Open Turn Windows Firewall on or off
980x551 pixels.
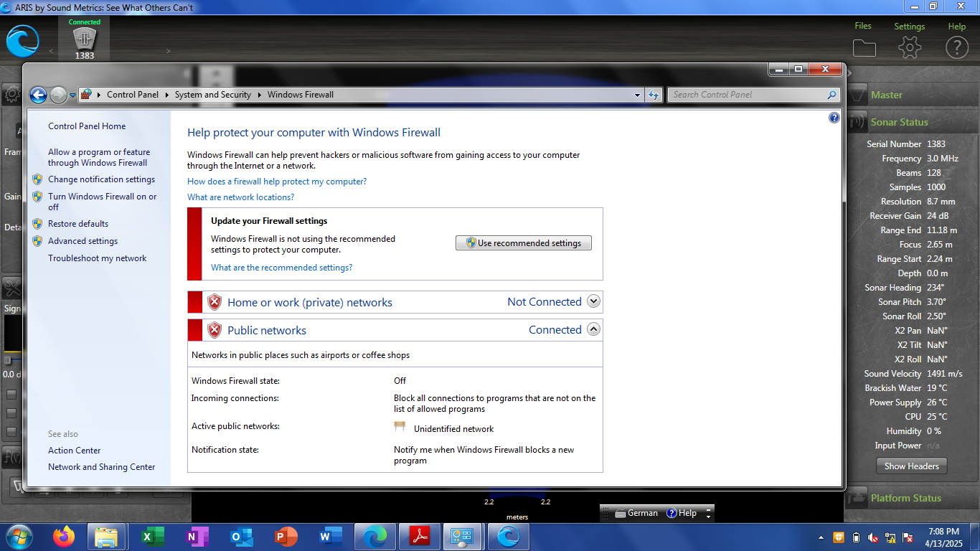[x=101, y=202]
